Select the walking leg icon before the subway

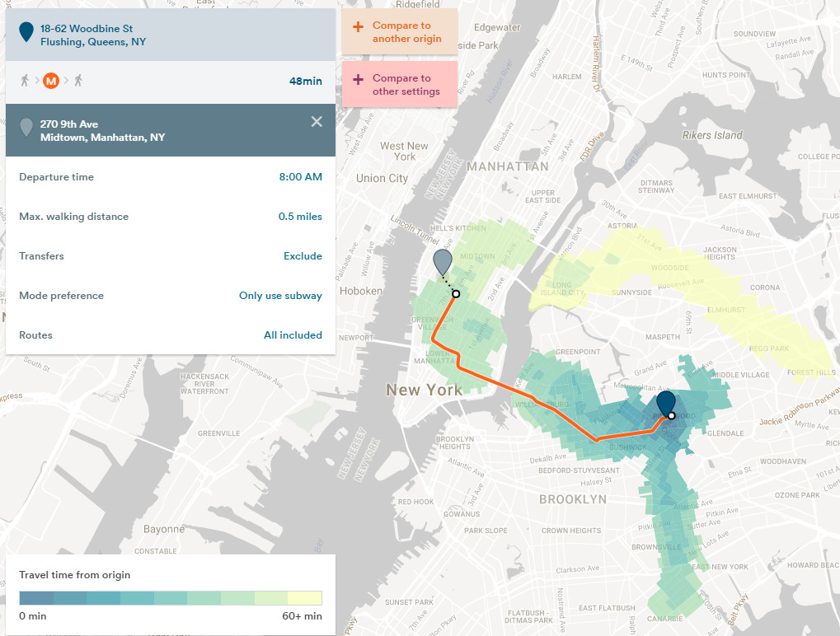(25, 81)
